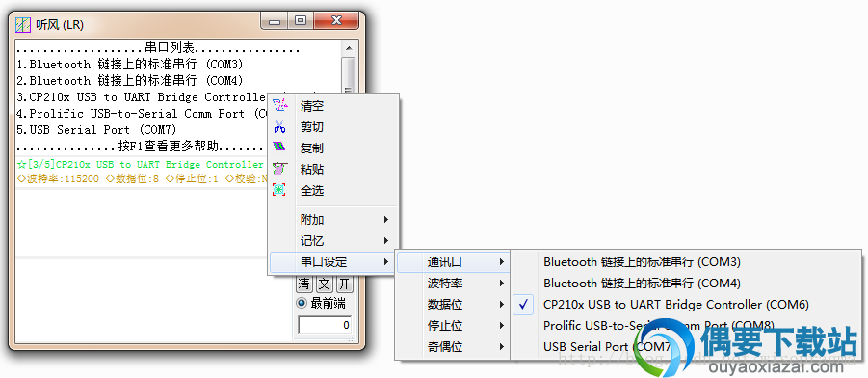Maximize the 听风 window
The width and height of the screenshot is (868, 378).
pos(300,22)
